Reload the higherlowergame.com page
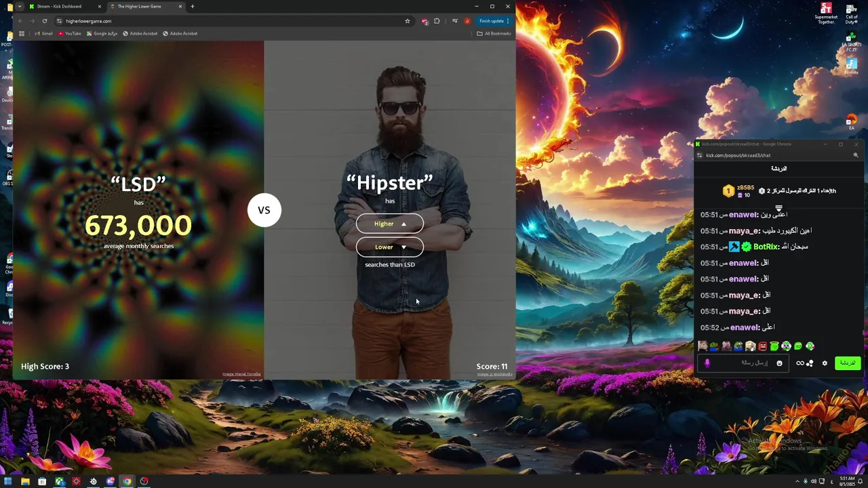 pyautogui.click(x=45, y=21)
